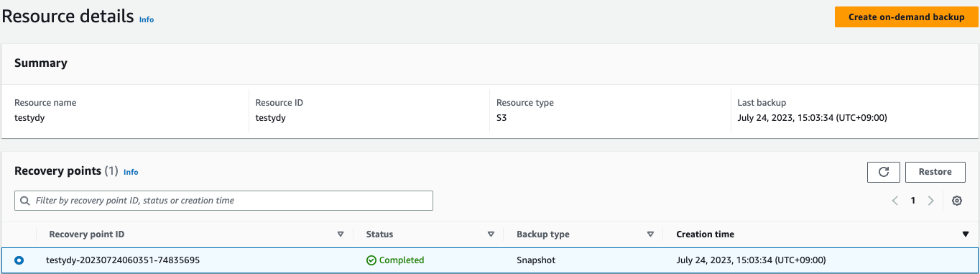Image resolution: width=980 pixels, height=274 pixels.
Task: Focus the recovery point filter field
Action: tap(223, 201)
